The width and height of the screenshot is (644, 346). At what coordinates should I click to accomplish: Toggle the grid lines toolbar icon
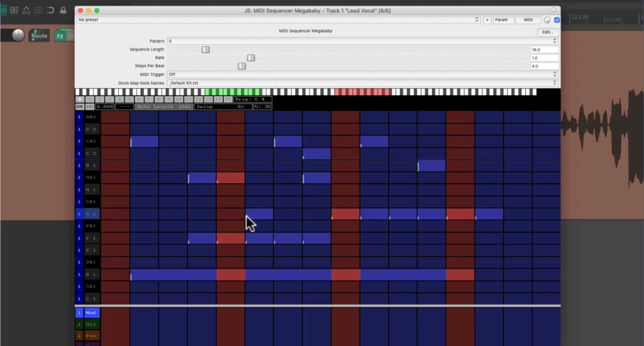pos(38,10)
